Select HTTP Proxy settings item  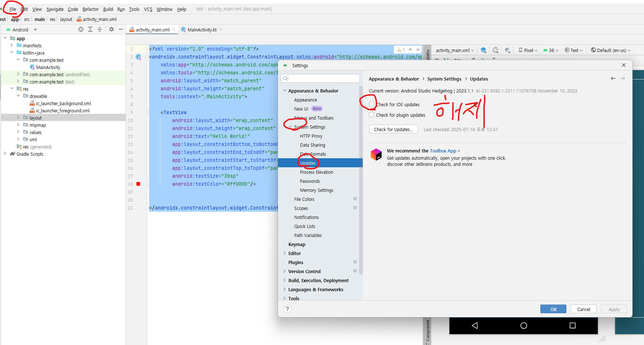311,136
